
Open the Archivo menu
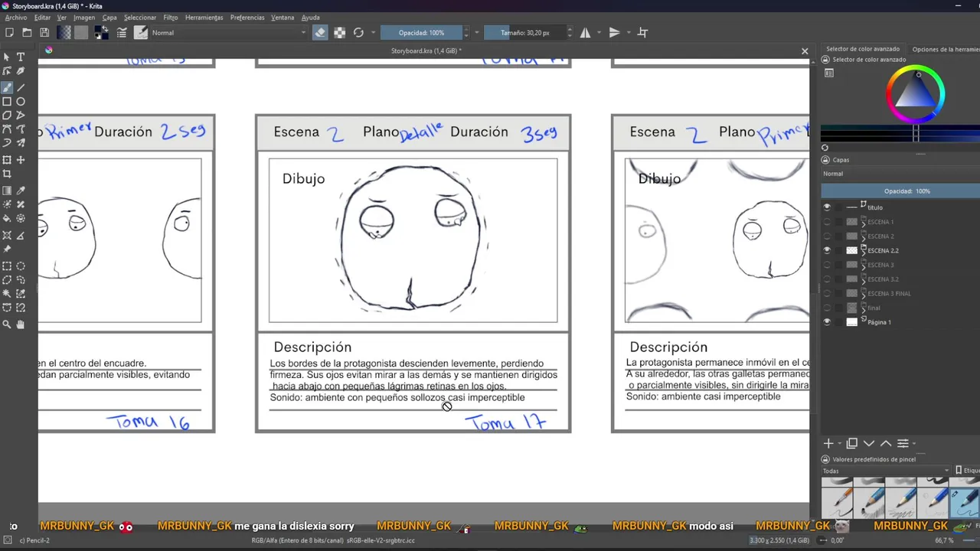16,18
